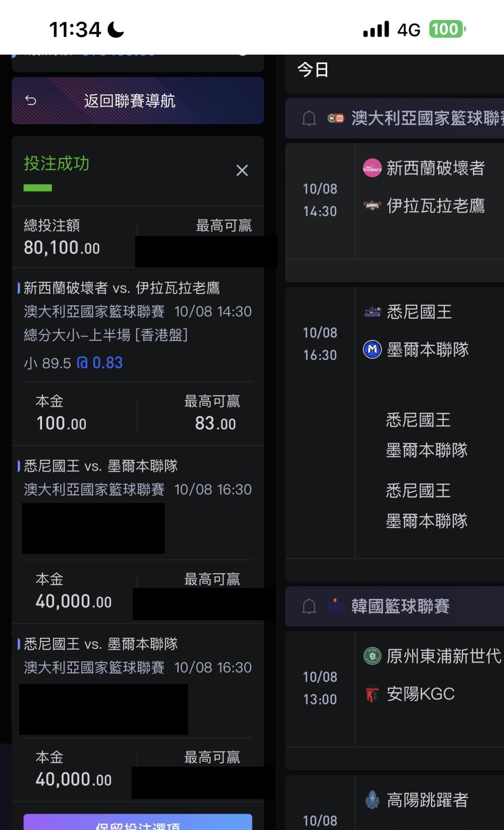Tap the NBL league logo icon

pos(336,119)
